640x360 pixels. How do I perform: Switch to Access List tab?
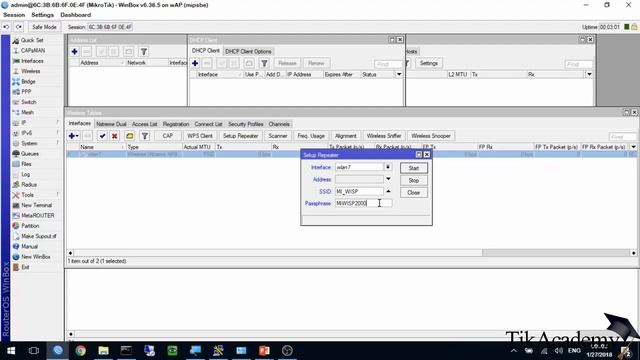(x=144, y=124)
